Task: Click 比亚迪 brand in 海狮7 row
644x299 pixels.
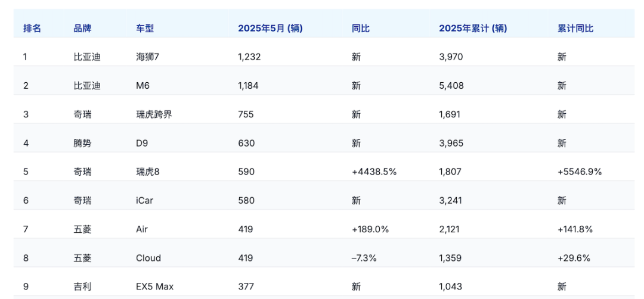Action: coord(87,57)
